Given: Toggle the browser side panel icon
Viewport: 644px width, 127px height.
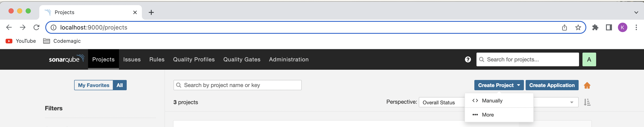Looking at the screenshot, I should coord(609,28).
